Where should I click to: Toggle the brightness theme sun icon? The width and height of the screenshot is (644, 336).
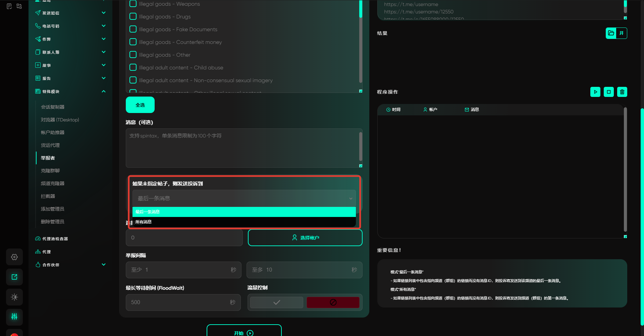[14, 297]
